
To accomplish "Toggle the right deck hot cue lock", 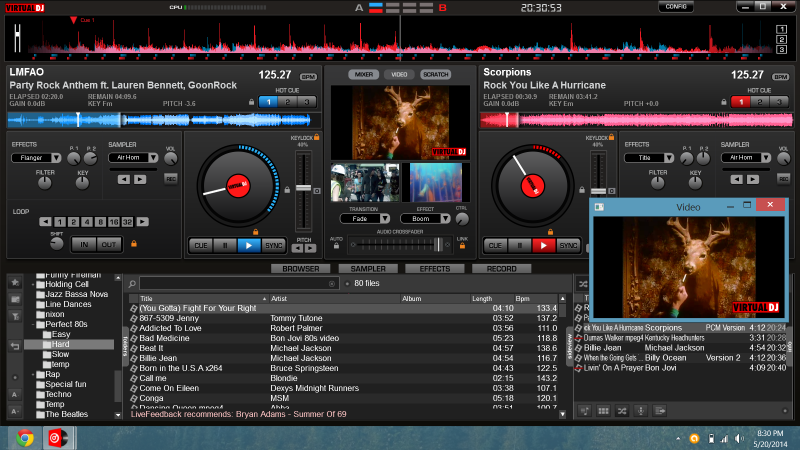I will 724,102.
